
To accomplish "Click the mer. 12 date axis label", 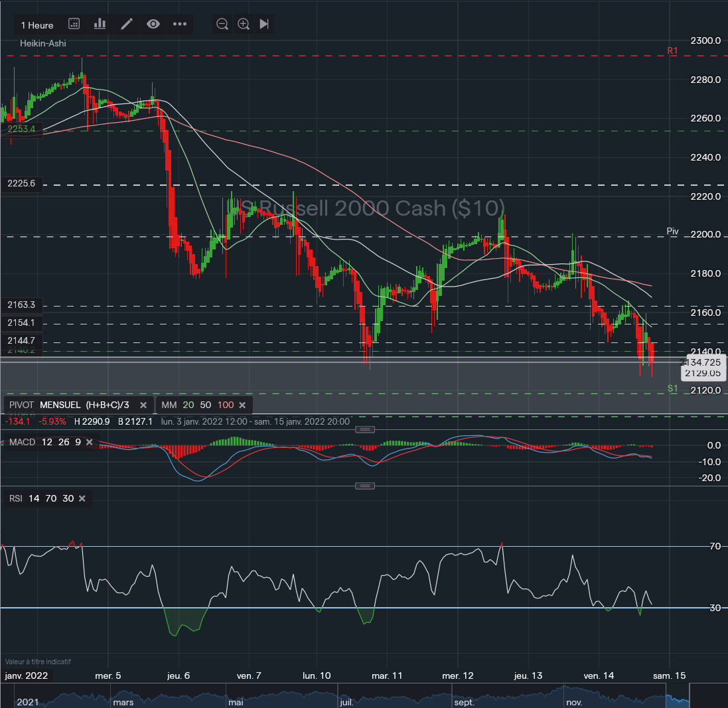I will 458,675.
